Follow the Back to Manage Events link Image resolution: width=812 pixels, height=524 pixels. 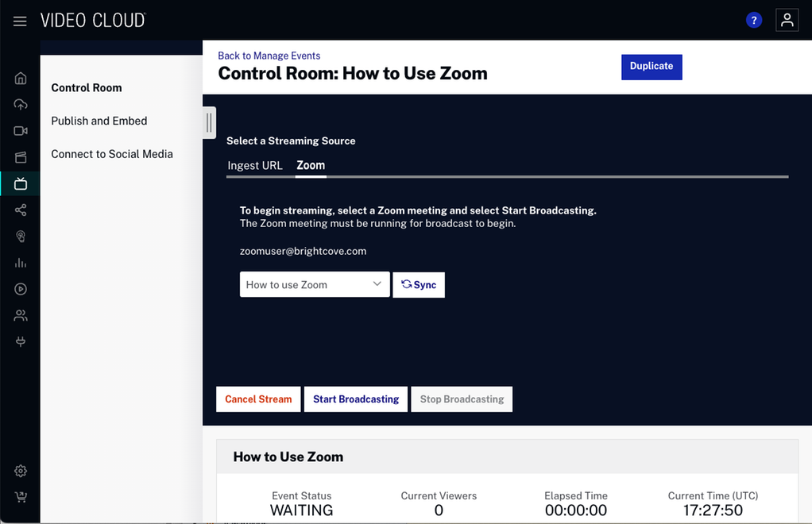(269, 56)
